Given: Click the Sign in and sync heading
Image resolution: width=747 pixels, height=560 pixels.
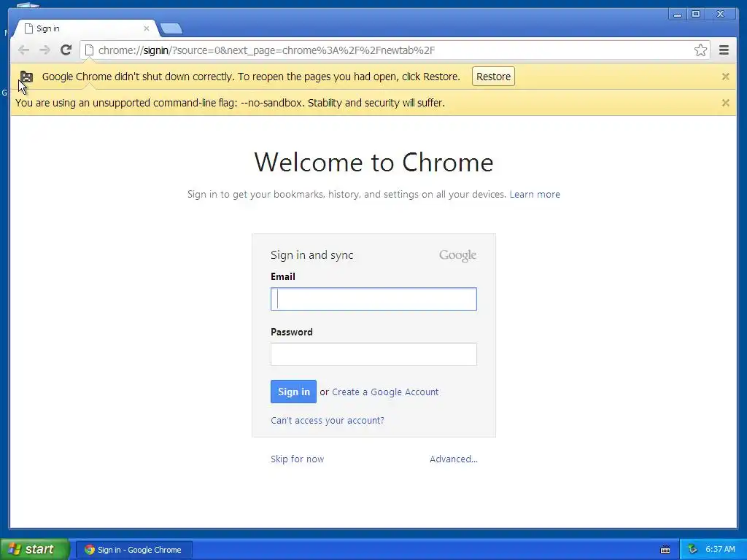Looking at the screenshot, I should point(312,255).
